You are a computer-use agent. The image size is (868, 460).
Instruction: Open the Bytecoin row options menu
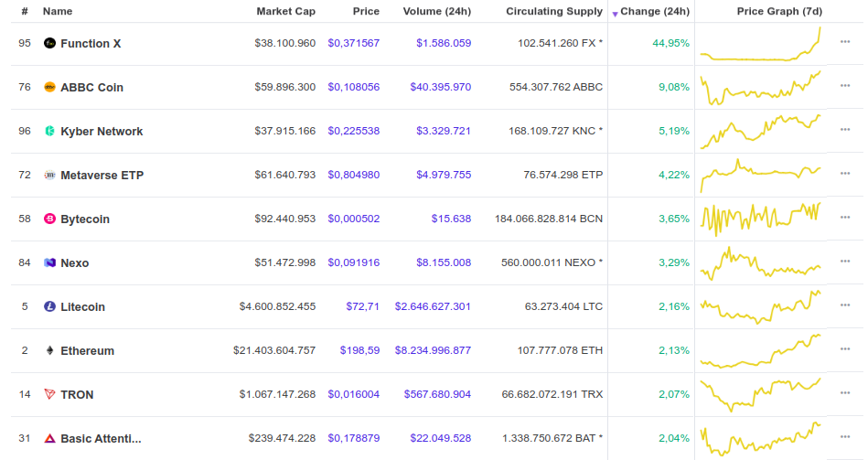(x=845, y=219)
